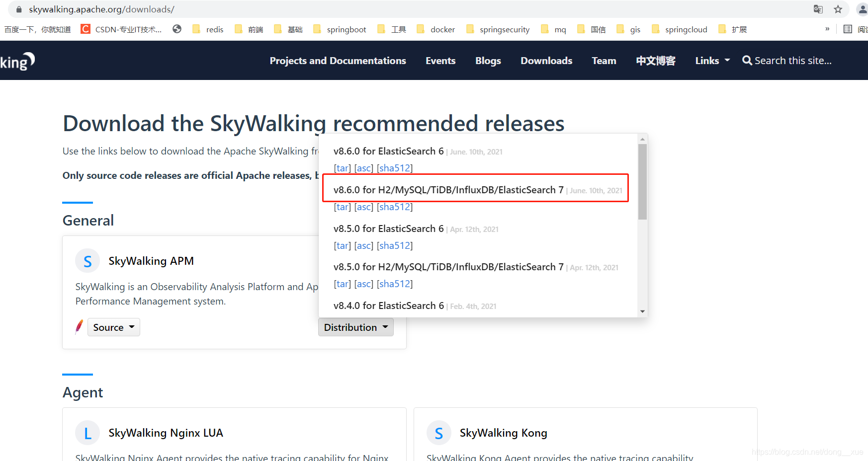868x461 pixels.
Task: Download tar for v8.6.0 ElasticSearch 6
Action: (342, 168)
